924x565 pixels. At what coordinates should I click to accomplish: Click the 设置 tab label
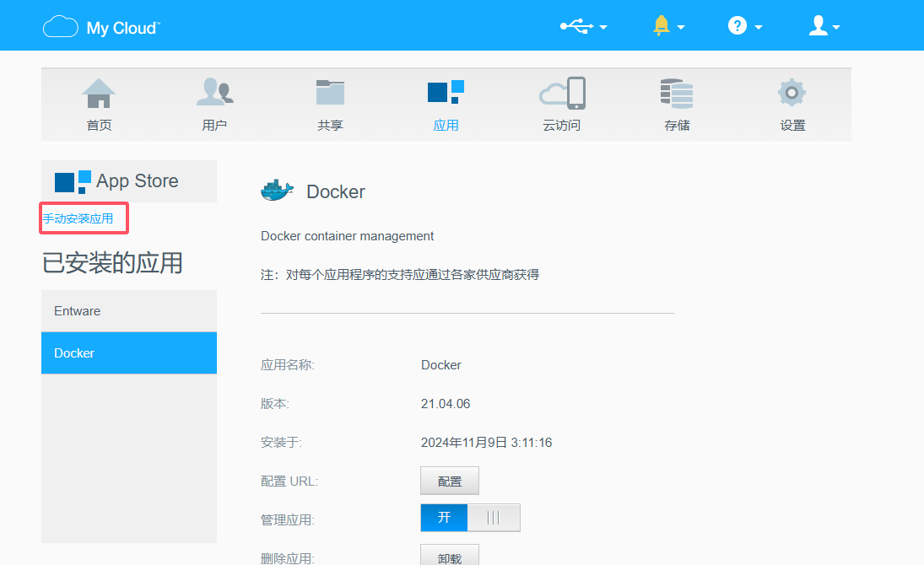pyautogui.click(x=792, y=126)
